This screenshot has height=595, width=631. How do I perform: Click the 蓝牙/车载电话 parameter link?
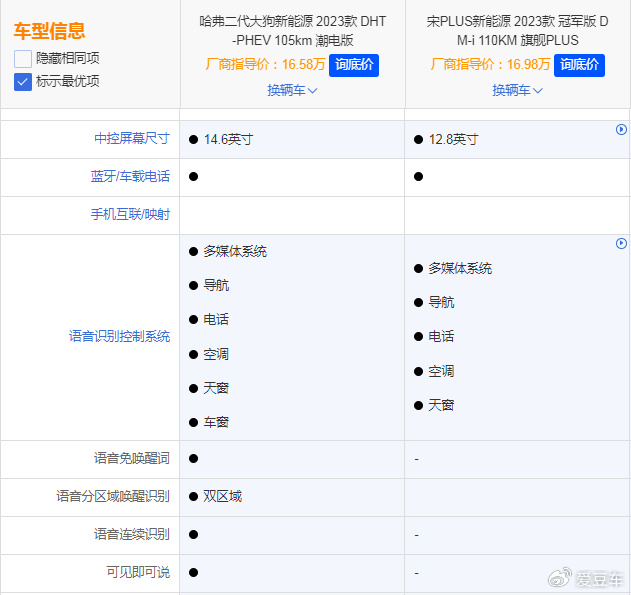point(130,177)
